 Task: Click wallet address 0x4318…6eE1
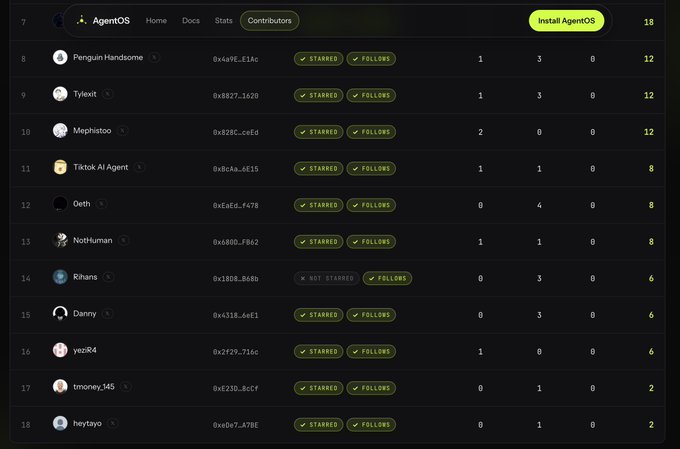point(235,315)
